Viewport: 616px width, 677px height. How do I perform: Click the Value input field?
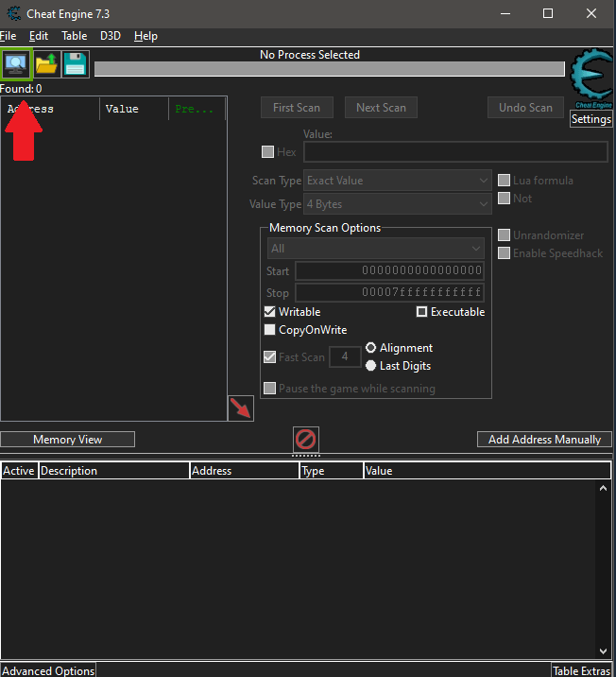(x=456, y=152)
